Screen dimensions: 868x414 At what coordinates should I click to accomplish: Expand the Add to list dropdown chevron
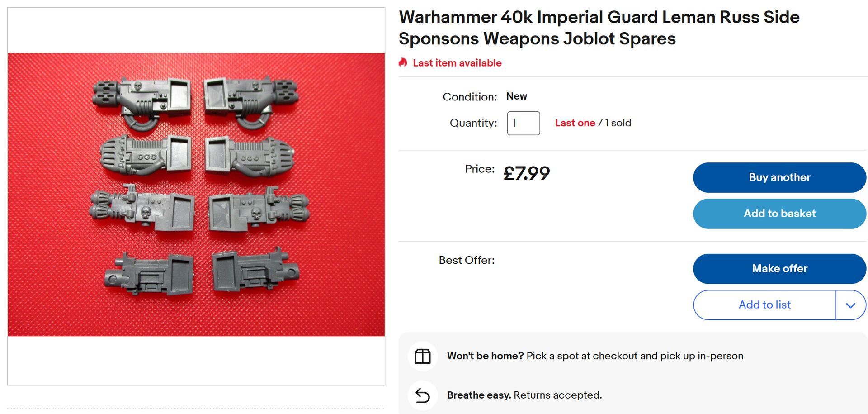tap(850, 305)
